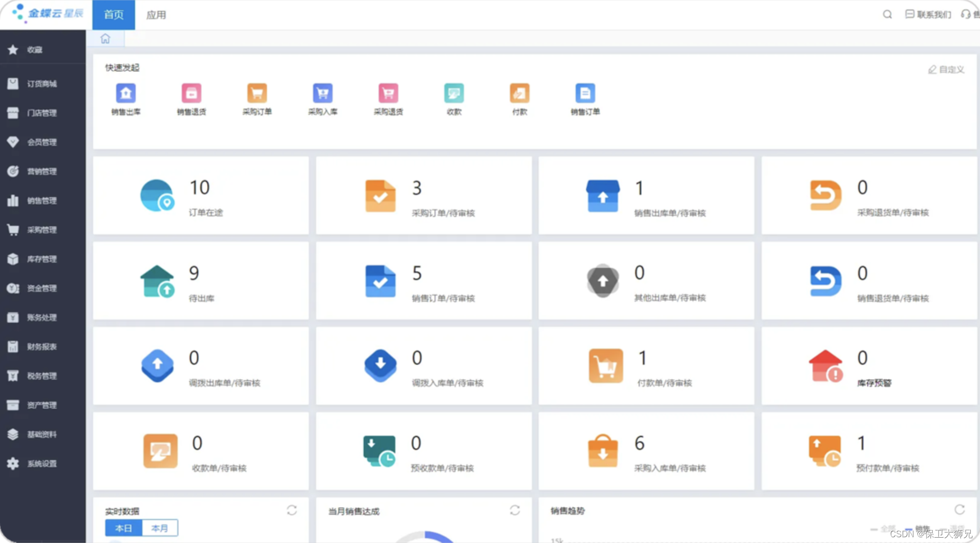
Task: Switch real-time data to 本月
Action: click(x=160, y=528)
